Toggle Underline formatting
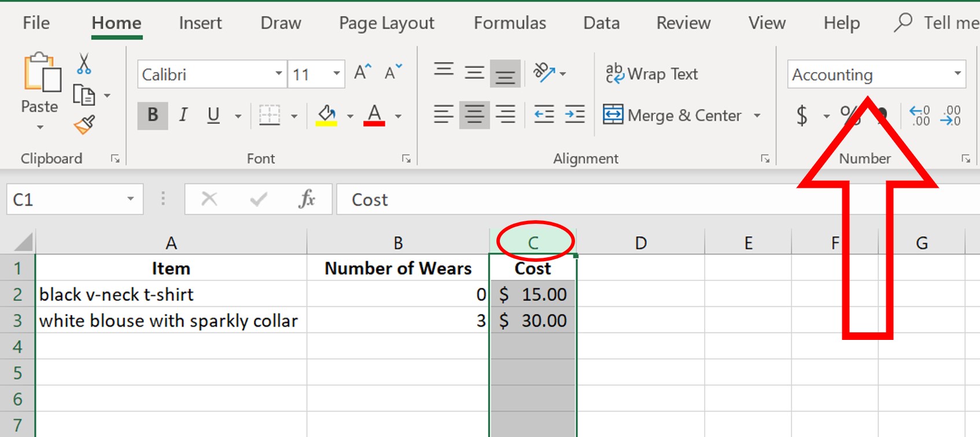This screenshot has width=980, height=437. coord(213,115)
